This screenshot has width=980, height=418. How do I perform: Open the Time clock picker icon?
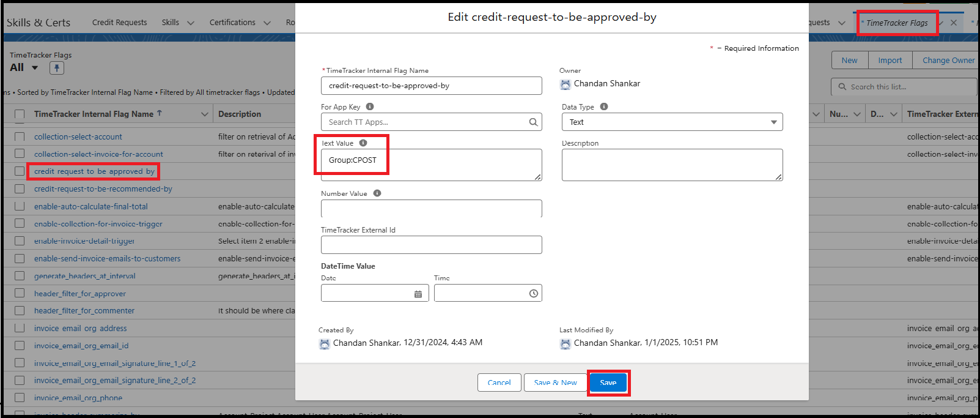coord(534,294)
